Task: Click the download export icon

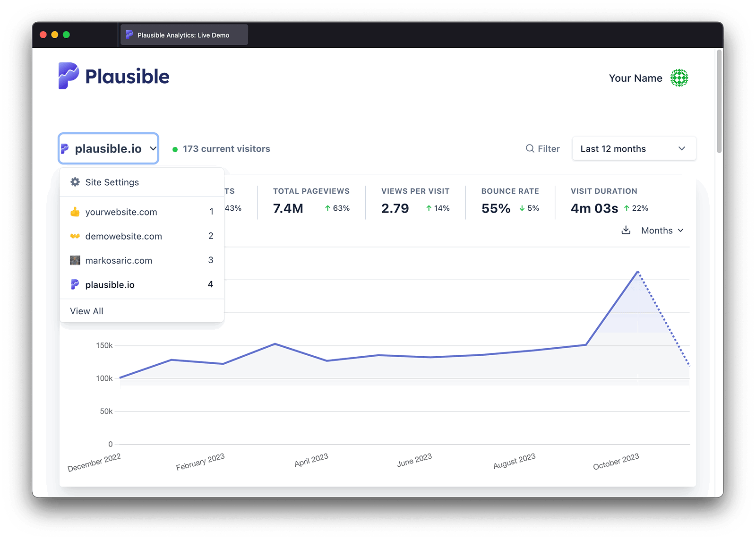Action: [626, 230]
